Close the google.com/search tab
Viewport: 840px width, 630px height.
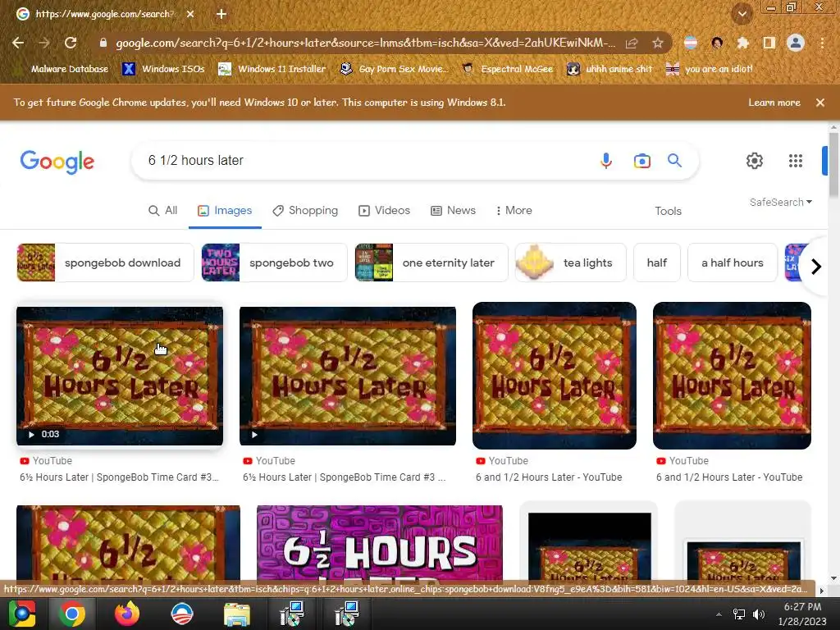(190, 14)
